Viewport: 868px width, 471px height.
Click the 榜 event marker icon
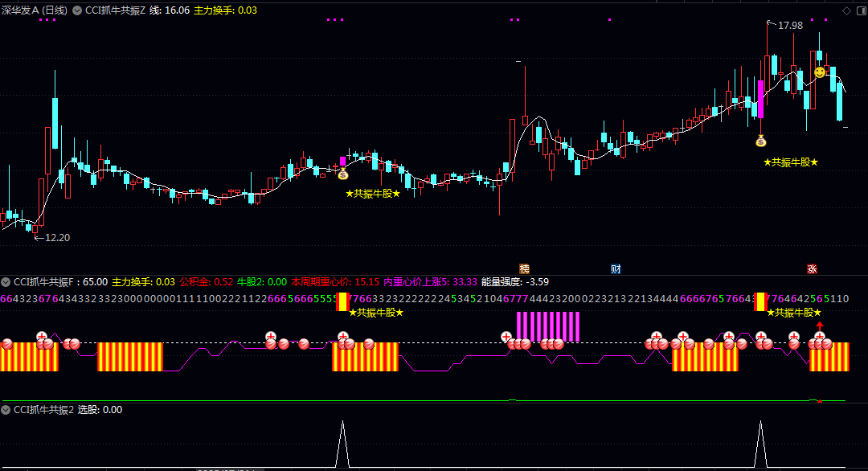(525, 269)
